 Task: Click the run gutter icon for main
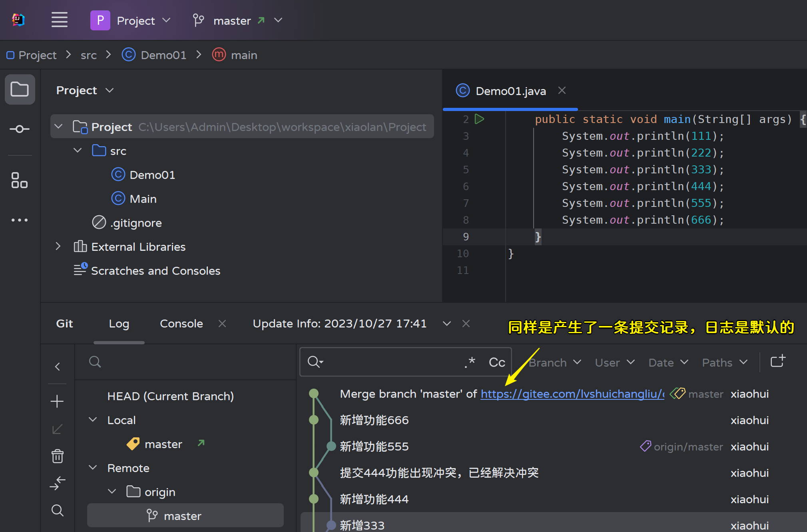coord(479,119)
